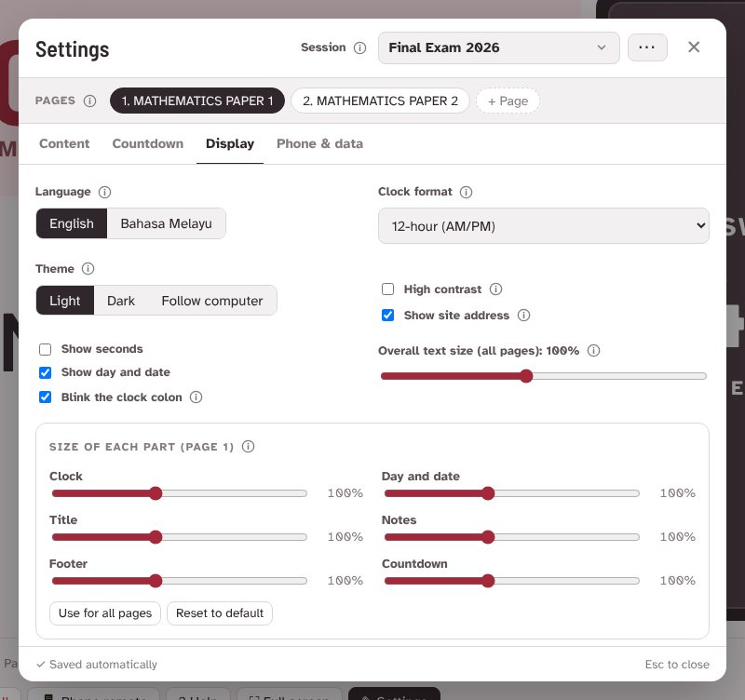Enable the High contrast checkbox
Viewport: 745px width, 700px height.
click(387, 289)
